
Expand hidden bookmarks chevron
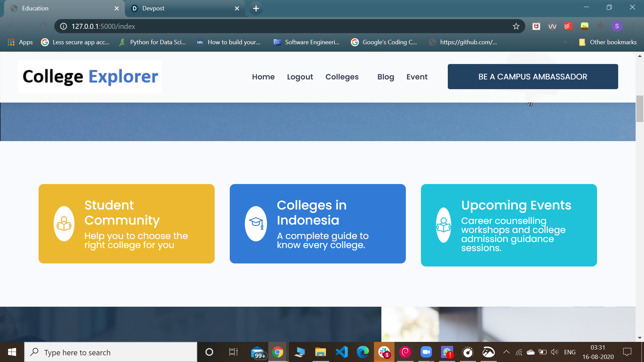(x=566, y=42)
